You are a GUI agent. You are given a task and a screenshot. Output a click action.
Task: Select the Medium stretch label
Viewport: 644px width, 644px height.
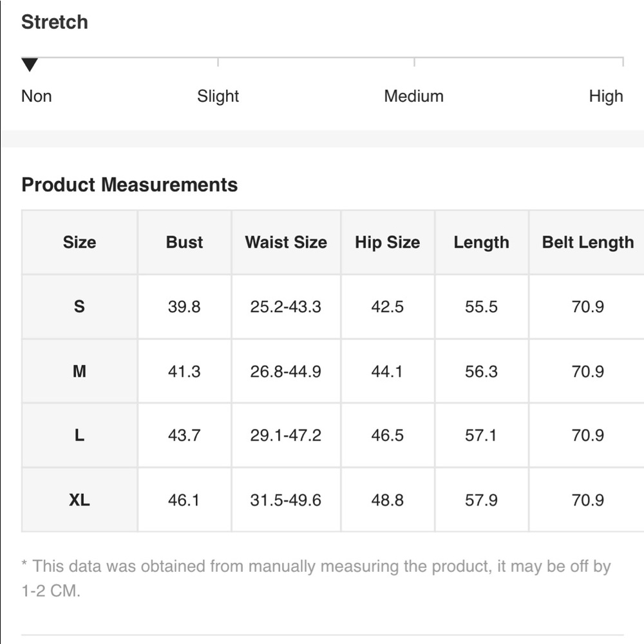pos(413,97)
